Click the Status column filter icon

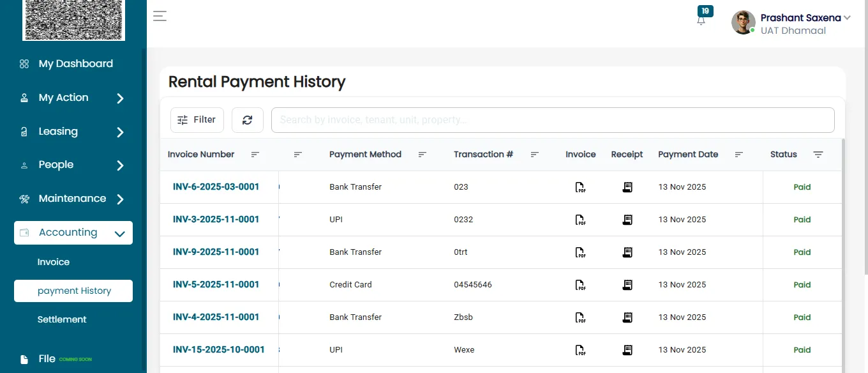click(x=818, y=155)
